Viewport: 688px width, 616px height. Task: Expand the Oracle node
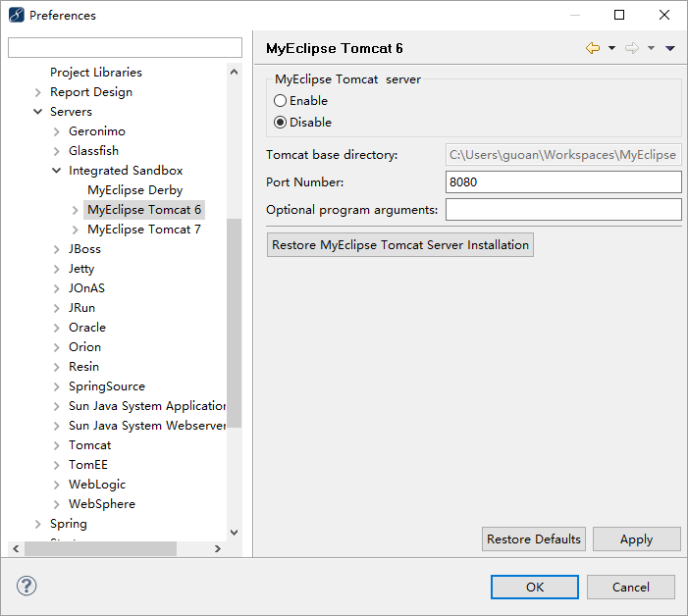coord(56,328)
